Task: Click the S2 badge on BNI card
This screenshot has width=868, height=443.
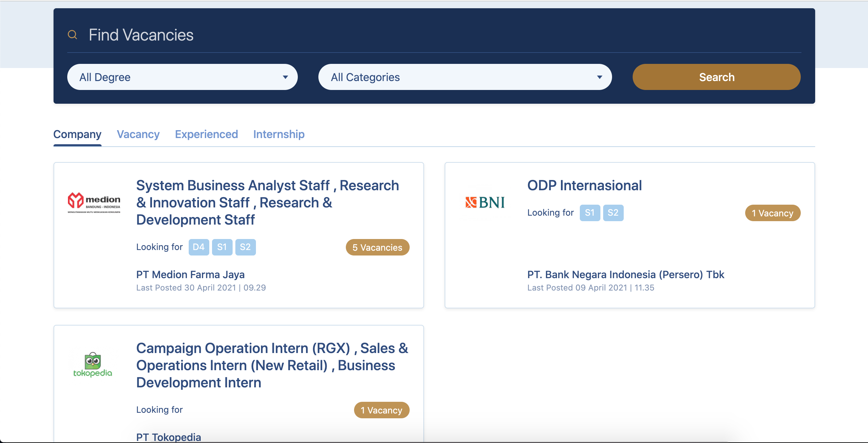Action: coord(613,213)
